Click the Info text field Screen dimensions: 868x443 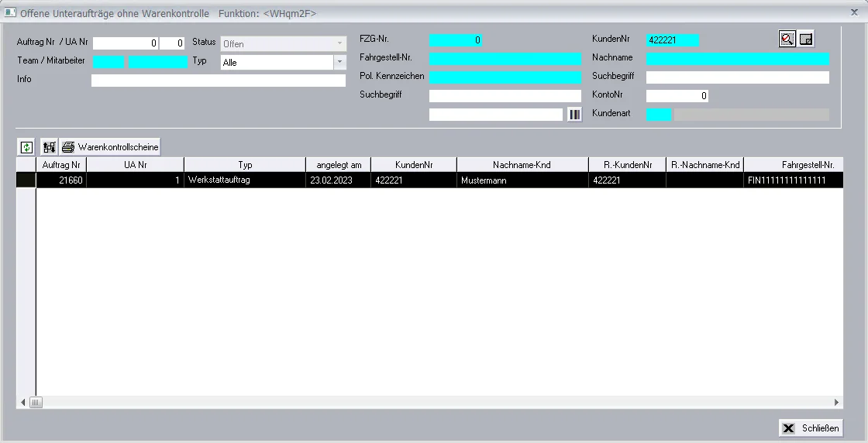(219, 81)
